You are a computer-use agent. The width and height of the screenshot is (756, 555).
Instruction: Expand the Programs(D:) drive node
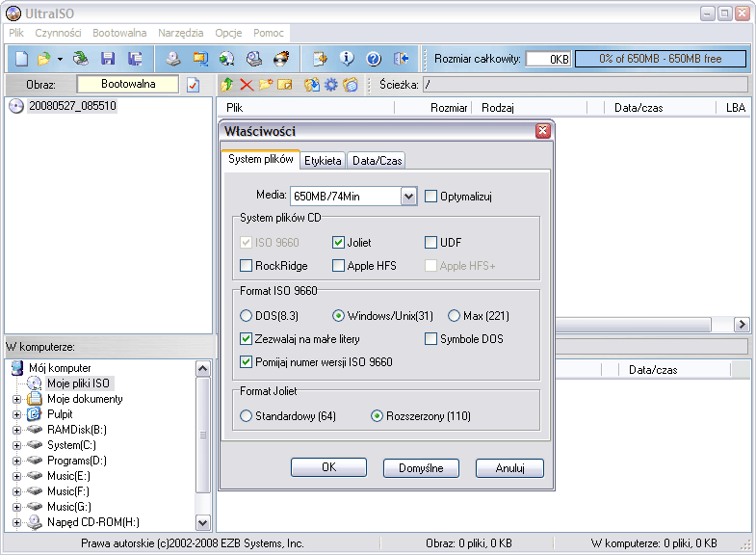17,461
